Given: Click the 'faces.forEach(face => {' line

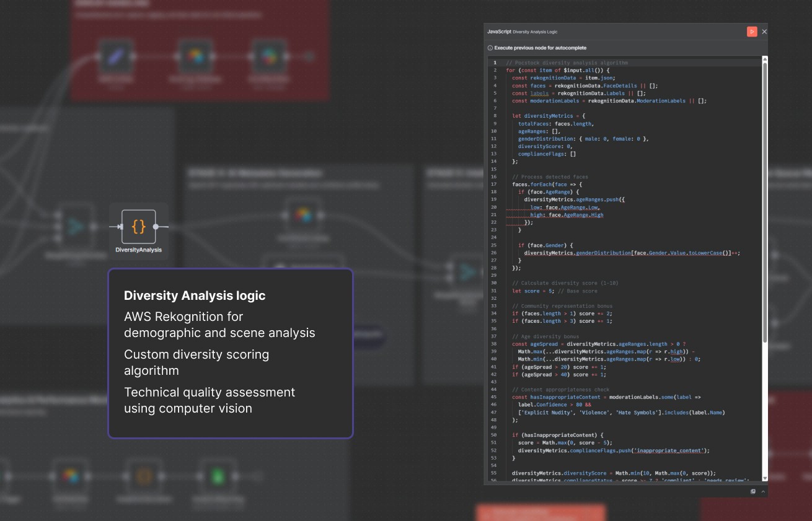Looking at the screenshot, I should [x=547, y=184].
